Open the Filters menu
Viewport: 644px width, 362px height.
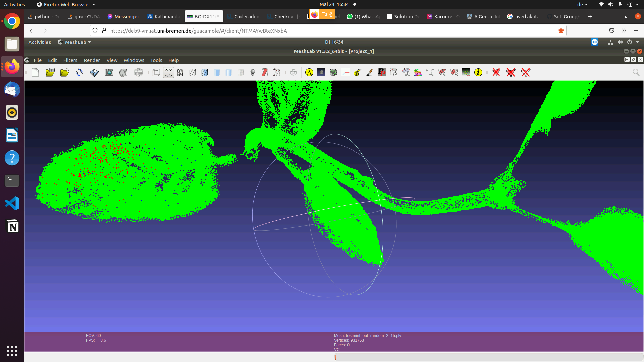tap(70, 60)
